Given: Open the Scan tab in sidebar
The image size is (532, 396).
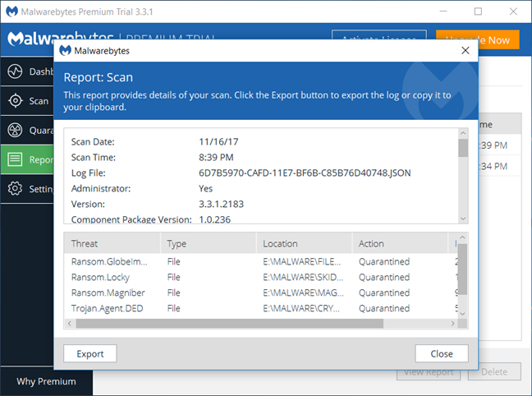Looking at the screenshot, I should click(27, 101).
